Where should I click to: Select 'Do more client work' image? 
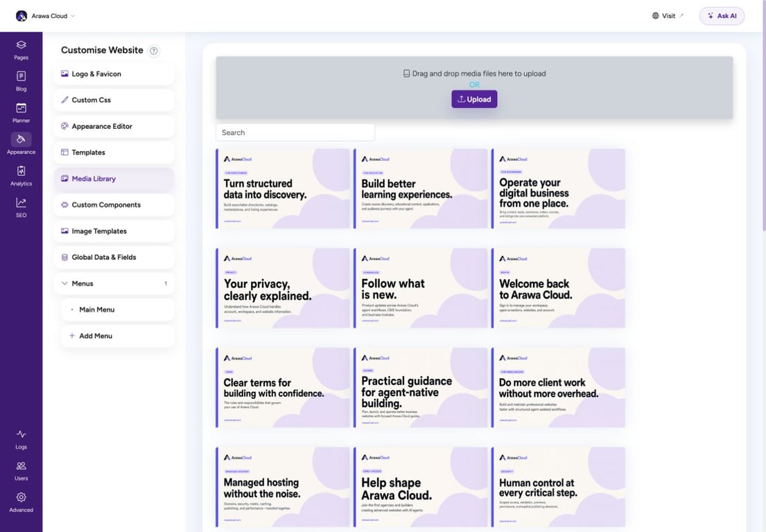click(558, 387)
